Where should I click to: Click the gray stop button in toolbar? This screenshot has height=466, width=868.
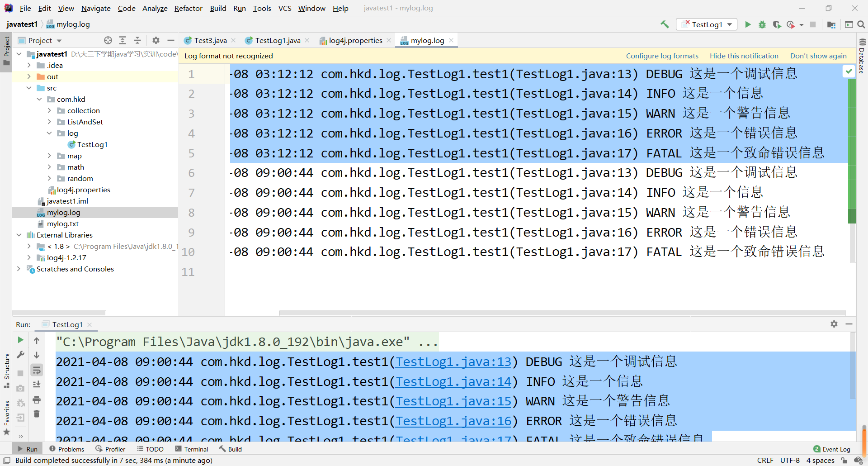[813, 24]
